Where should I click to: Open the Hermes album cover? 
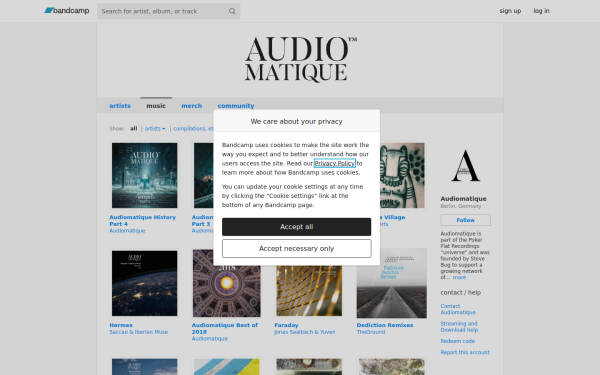[x=145, y=283]
